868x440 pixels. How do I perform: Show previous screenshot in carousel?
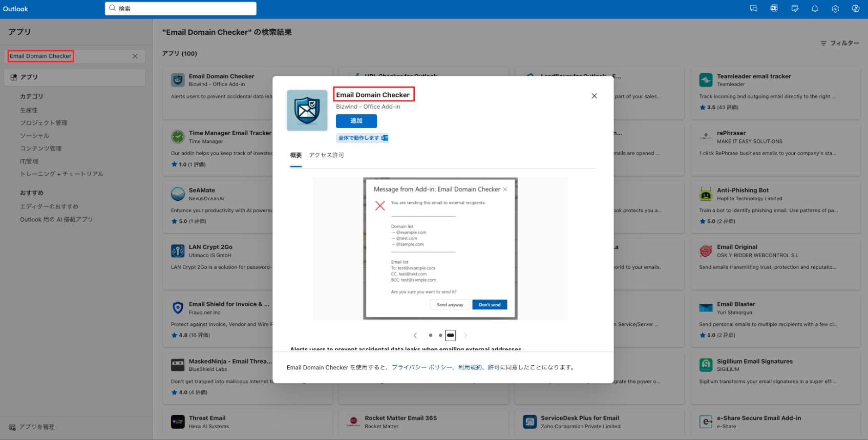[415, 336]
